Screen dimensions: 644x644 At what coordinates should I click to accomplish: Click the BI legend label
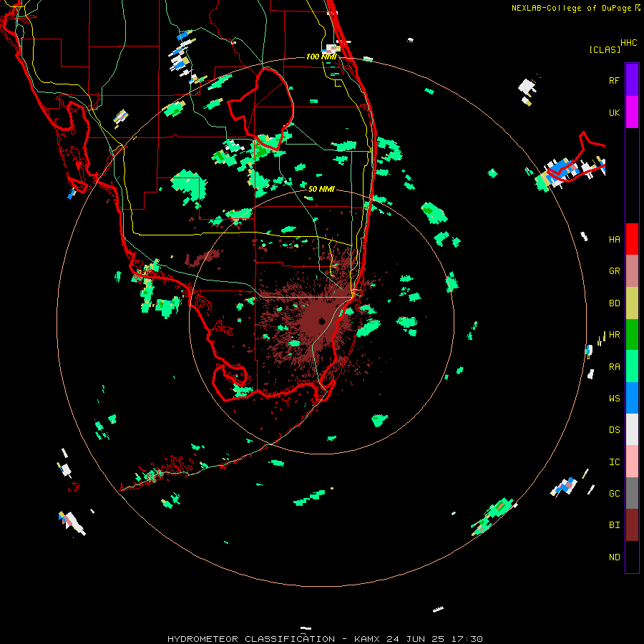(x=614, y=525)
